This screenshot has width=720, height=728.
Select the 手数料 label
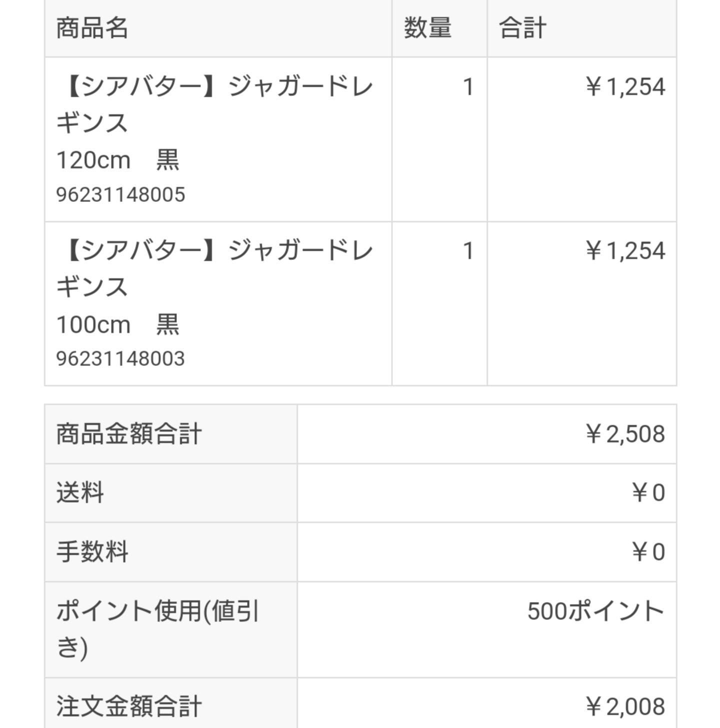[92, 551]
